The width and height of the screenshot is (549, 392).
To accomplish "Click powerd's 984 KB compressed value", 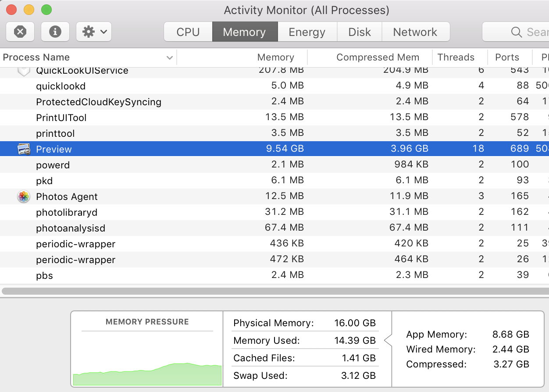I will click(x=410, y=164).
